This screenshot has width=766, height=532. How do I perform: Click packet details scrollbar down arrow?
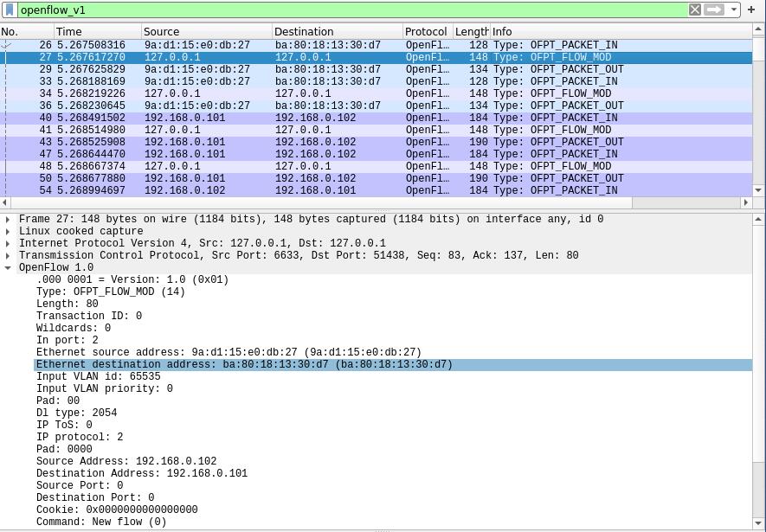coord(758,524)
